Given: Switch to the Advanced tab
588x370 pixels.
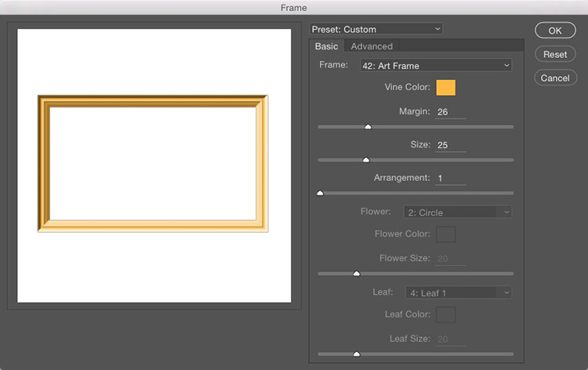Looking at the screenshot, I should [x=372, y=46].
